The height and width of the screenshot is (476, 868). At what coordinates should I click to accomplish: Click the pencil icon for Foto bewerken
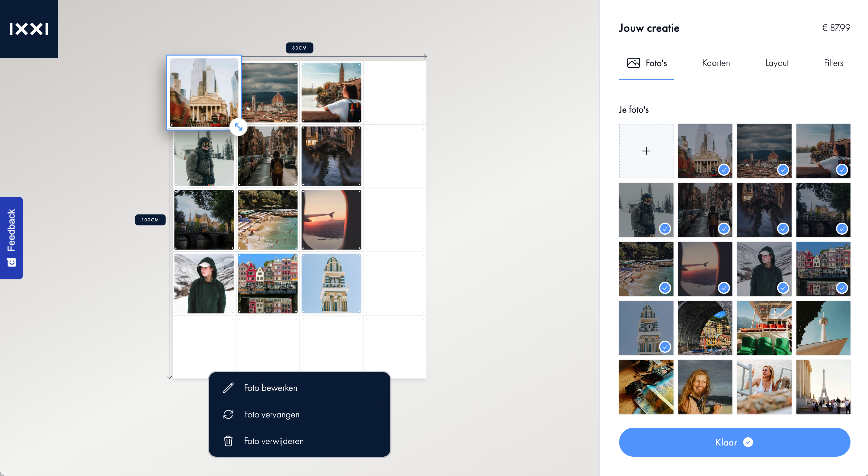pyautogui.click(x=228, y=388)
